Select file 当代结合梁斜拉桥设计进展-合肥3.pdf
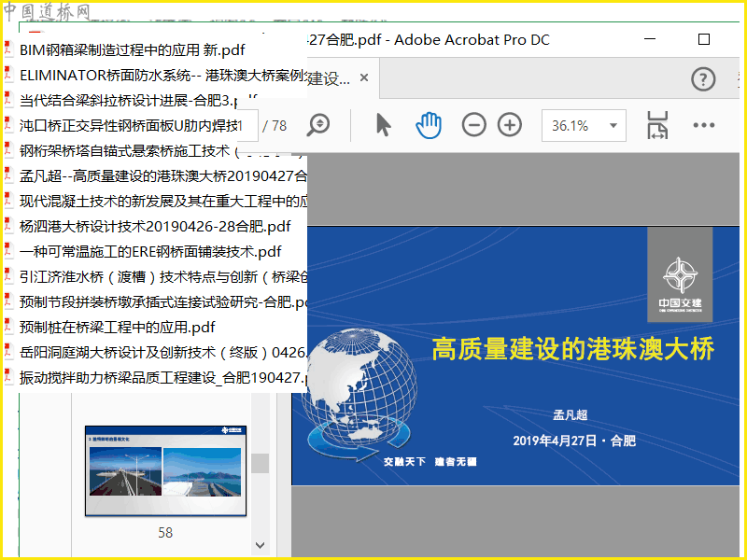Viewport: 747px width, 560px height. click(x=138, y=100)
